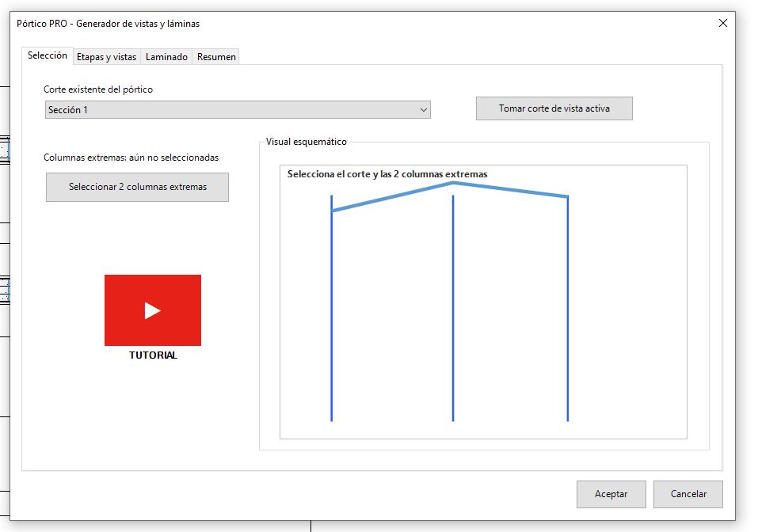The height and width of the screenshot is (532, 758).
Task: Click the left column line in schematic
Action: tap(332, 310)
